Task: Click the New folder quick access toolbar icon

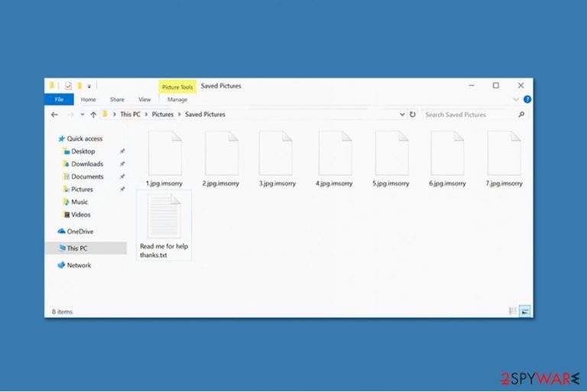Action: pyautogui.click(x=79, y=86)
